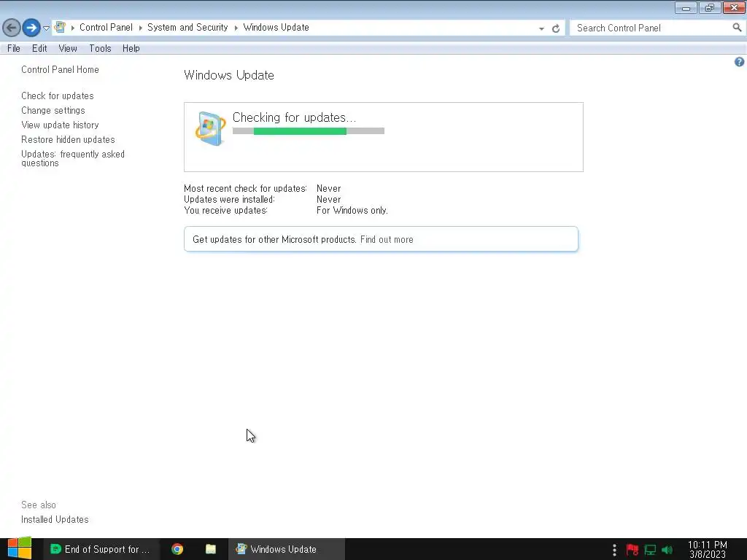Go forward with the Forward arrow button
This screenshot has width=747, height=560.
click(31, 28)
